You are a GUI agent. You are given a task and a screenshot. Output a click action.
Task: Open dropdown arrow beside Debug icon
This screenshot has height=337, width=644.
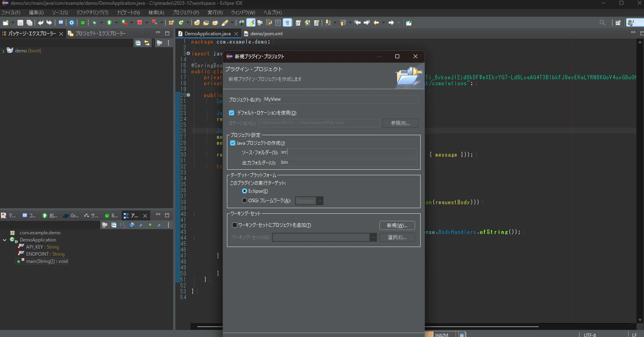point(102,23)
